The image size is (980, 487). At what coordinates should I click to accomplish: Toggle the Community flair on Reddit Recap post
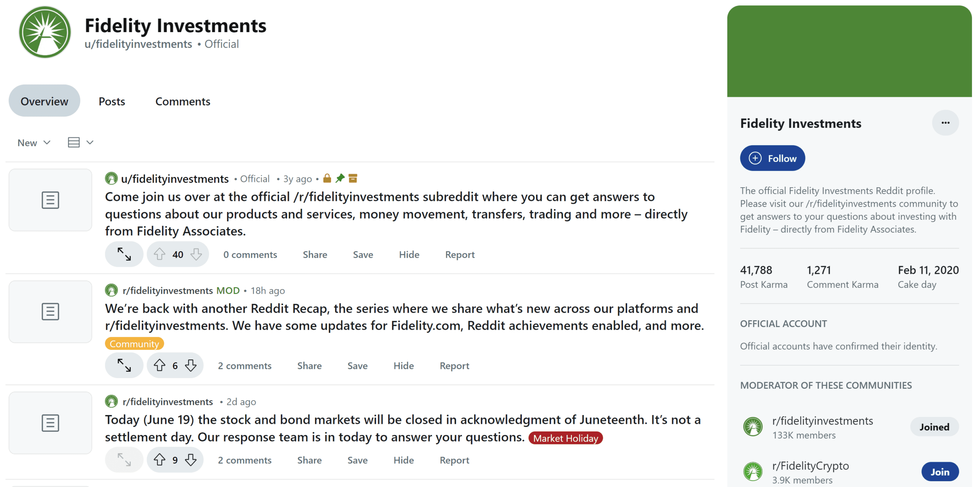click(134, 344)
